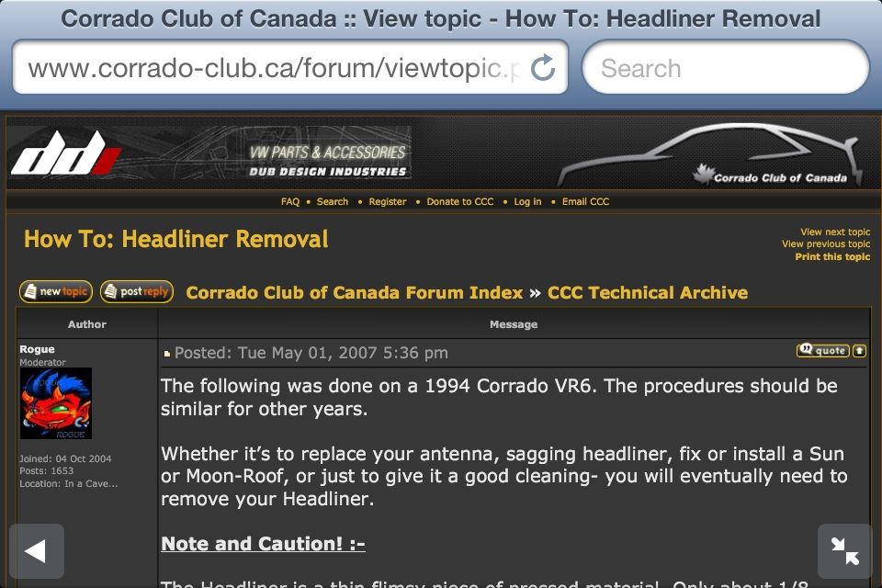Tap the back arrow navigation button
This screenshot has width=882, height=588.
[37, 551]
